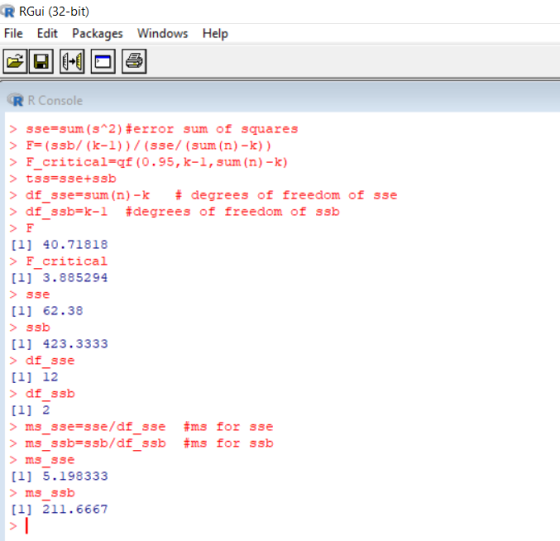
Task: Click the Open script folder icon
Action: 15,61
